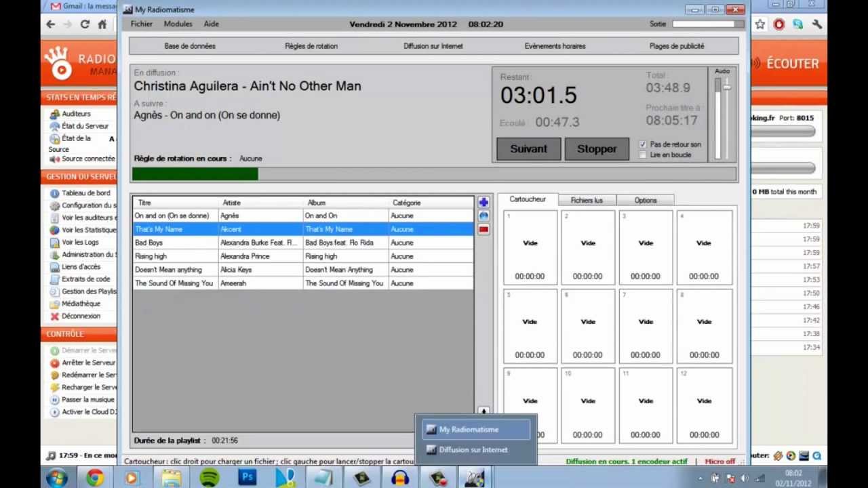Open Chrome from the taskbar

(x=94, y=478)
